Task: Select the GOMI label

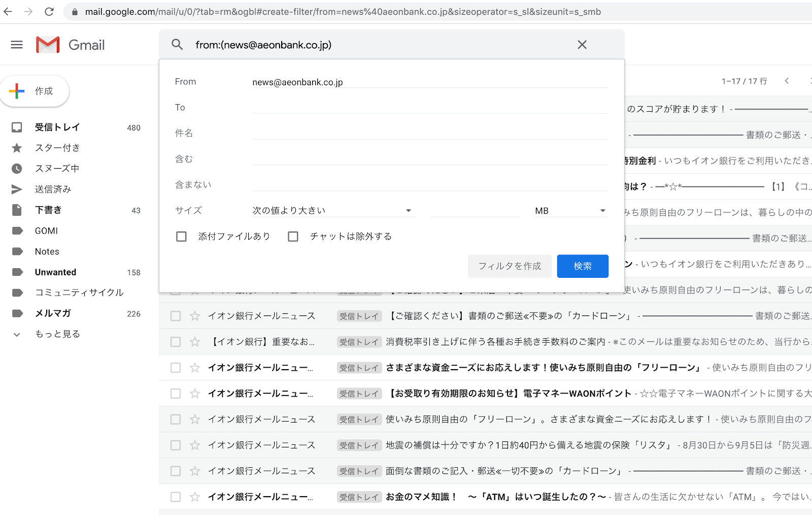Action: 46,231
